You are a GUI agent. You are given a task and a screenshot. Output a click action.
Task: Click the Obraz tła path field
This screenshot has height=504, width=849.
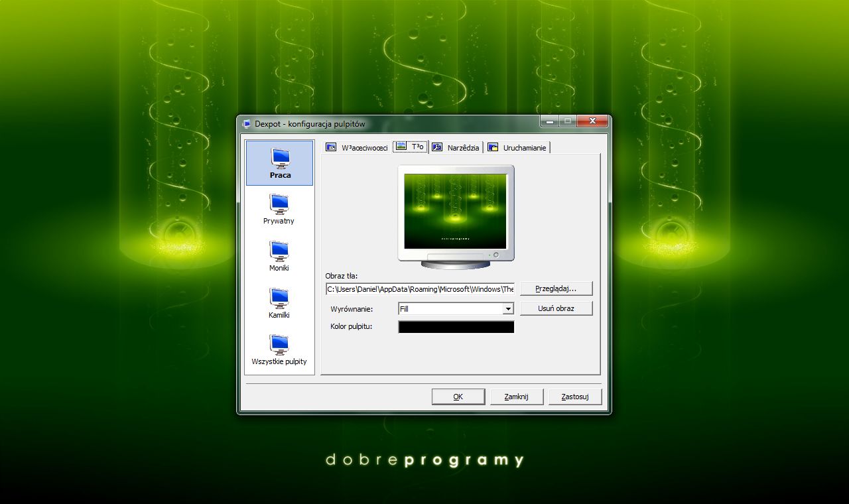tap(420, 289)
